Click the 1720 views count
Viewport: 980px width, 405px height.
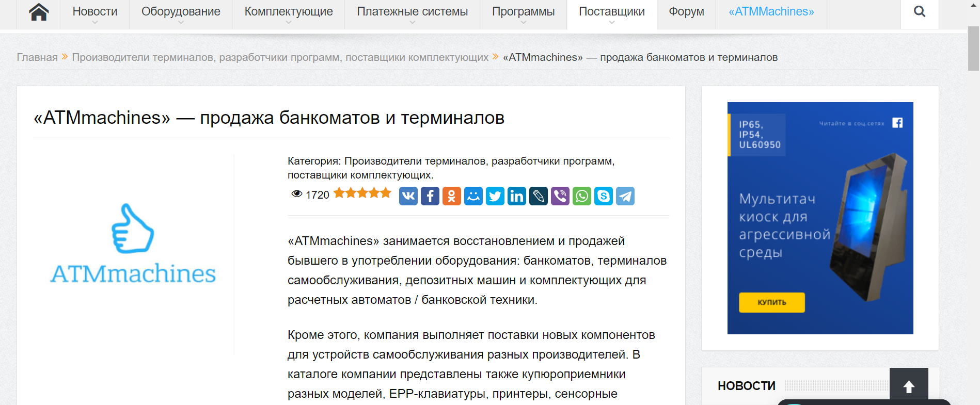pos(318,195)
